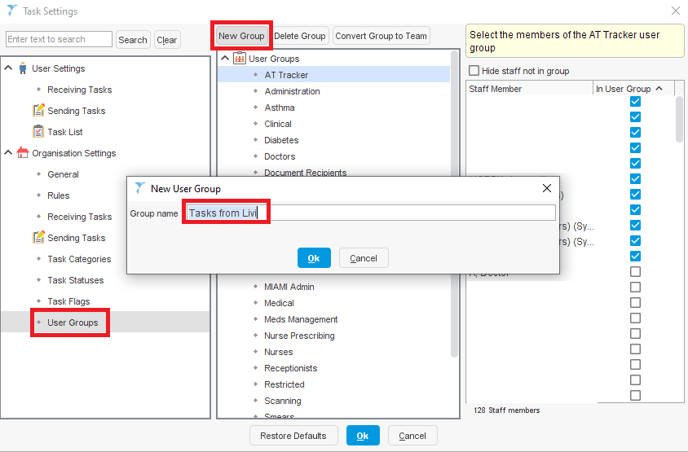Click the Organisation Settings building icon
The image size is (688, 452).
22,153
